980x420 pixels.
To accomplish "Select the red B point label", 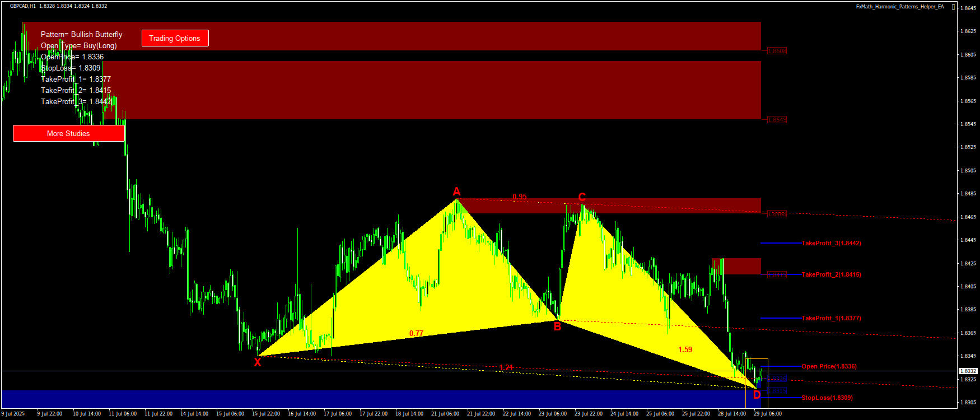I will pos(557,326).
